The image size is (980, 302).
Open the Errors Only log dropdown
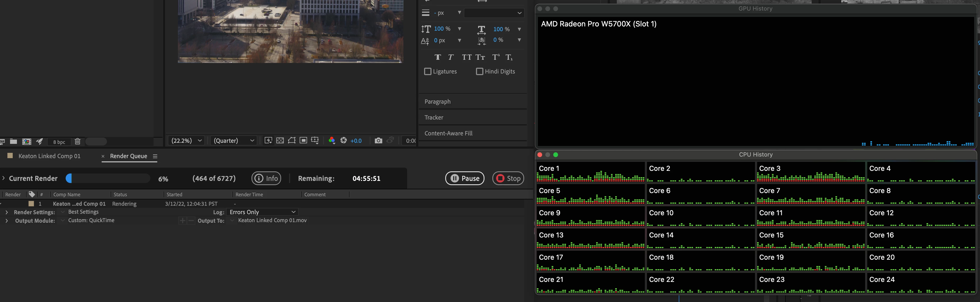click(x=263, y=212)
